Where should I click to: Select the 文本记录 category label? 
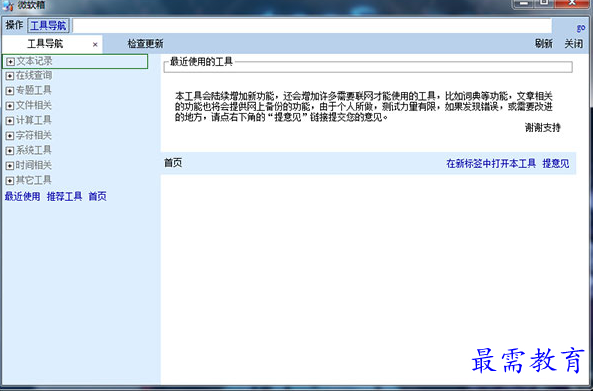coord(34,61)
